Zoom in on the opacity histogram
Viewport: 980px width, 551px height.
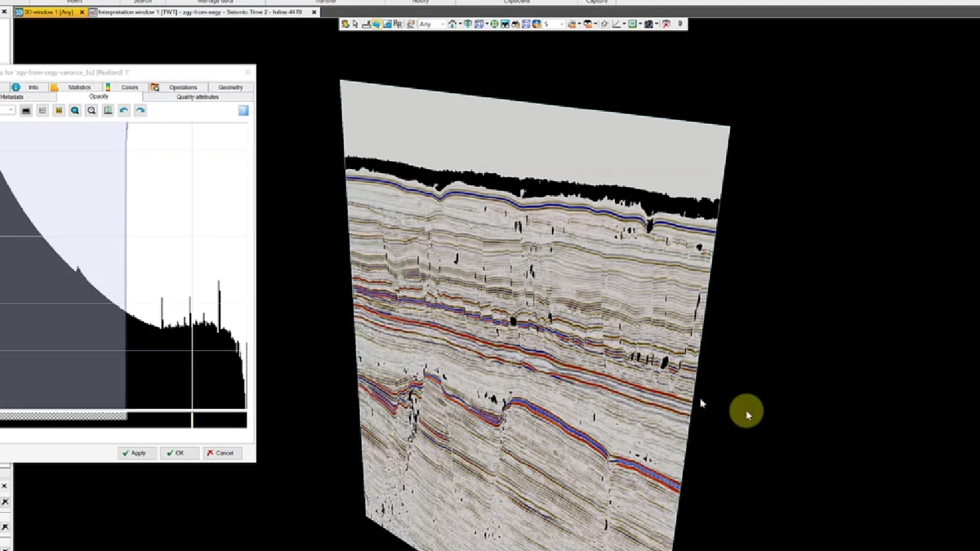[75, 110]
